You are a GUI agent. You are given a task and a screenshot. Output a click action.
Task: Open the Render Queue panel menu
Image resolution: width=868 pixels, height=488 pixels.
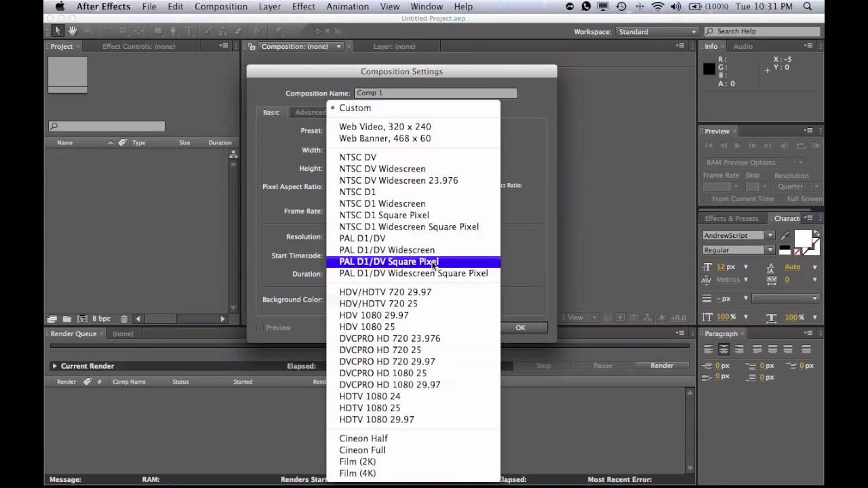tap(680, 333)
